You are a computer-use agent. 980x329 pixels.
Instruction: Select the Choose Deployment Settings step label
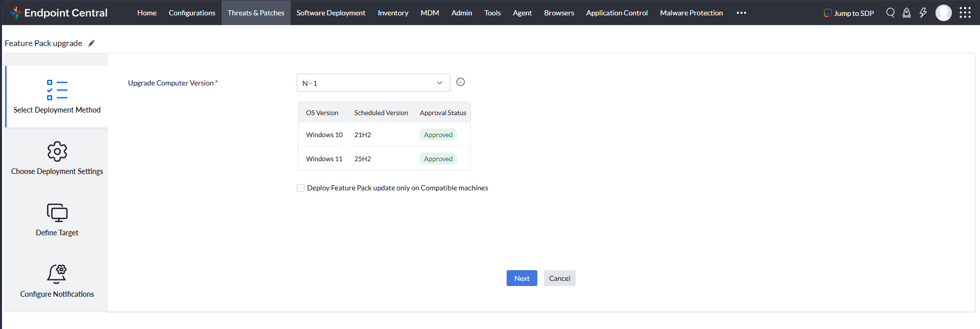click(x=57, y=171)
